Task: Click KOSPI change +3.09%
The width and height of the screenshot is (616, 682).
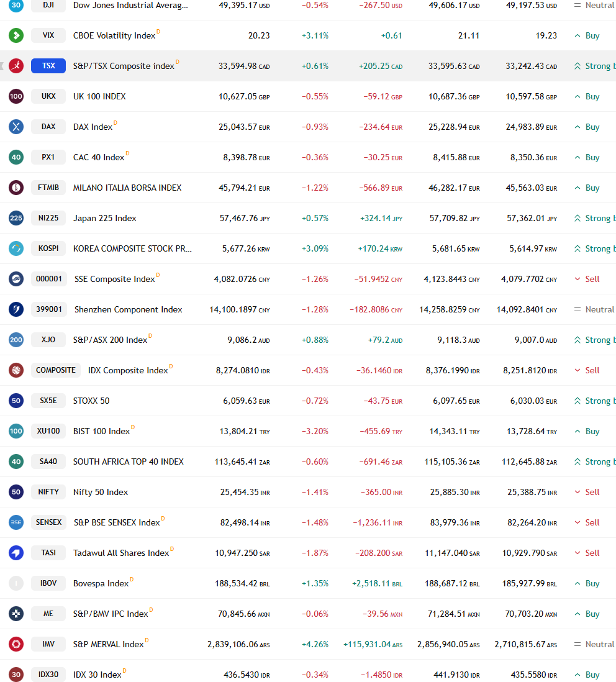Action: coord(315,249)
